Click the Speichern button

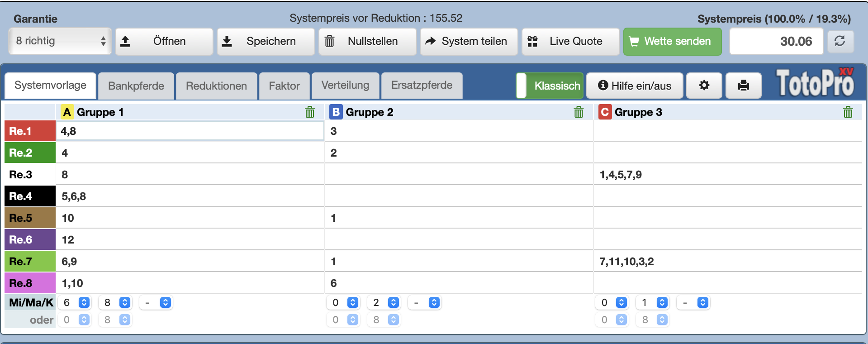tap(266, 41)
